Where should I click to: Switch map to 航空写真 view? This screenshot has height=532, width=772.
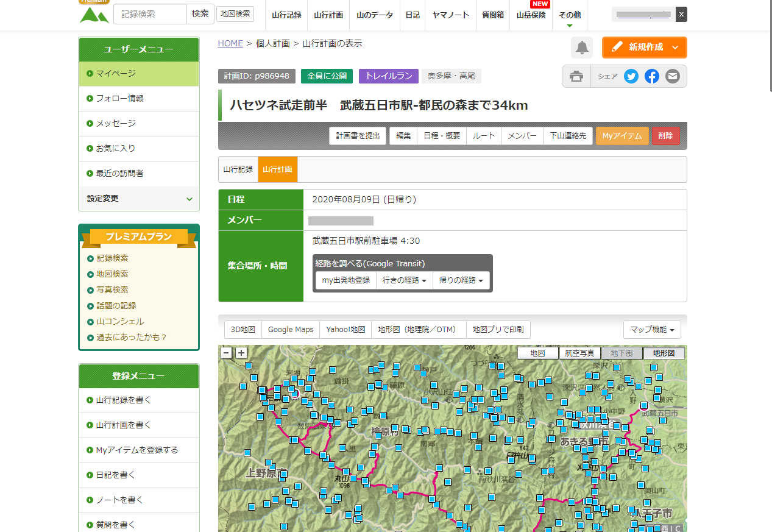(579, 353)
